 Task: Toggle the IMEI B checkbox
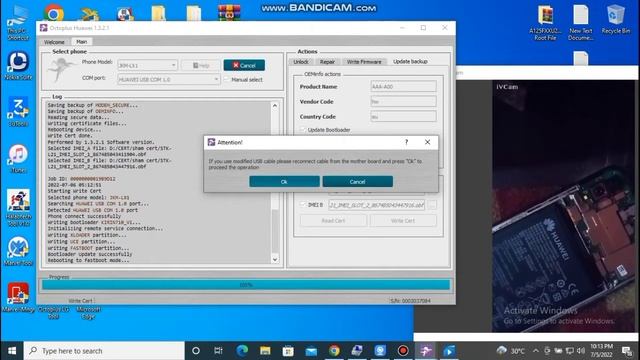[x=303, y=204]
